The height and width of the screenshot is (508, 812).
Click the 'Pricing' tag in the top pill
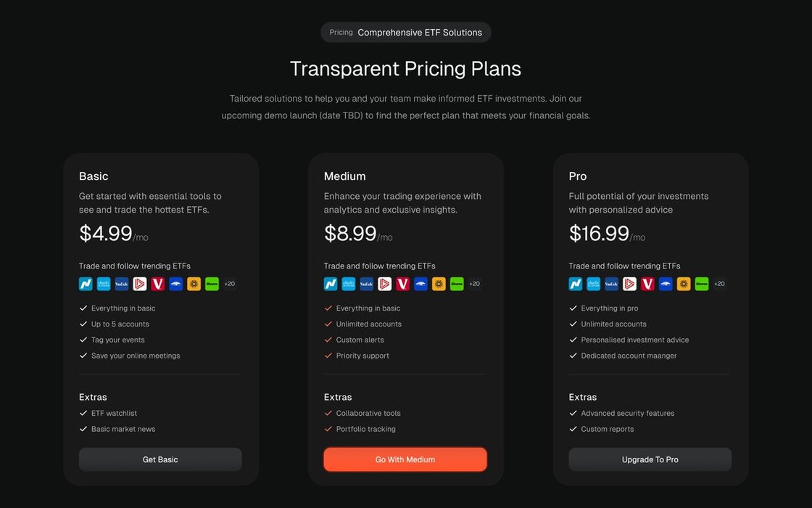(x=341, y=33)
